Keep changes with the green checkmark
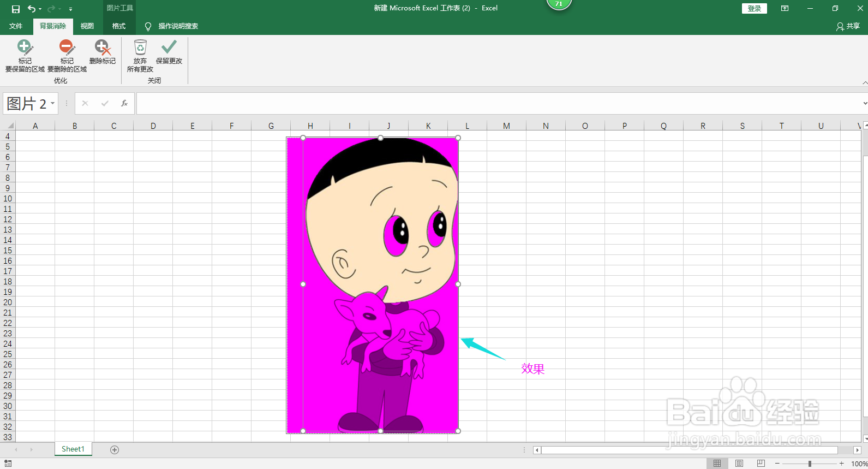 click(169, 47)
